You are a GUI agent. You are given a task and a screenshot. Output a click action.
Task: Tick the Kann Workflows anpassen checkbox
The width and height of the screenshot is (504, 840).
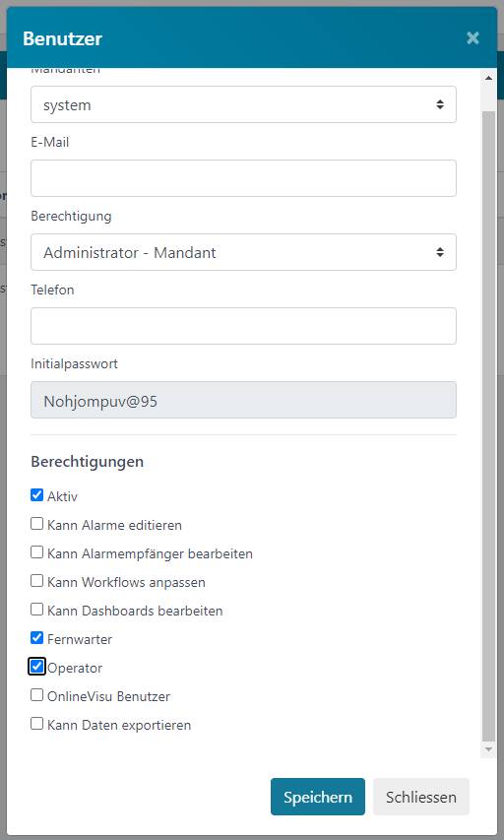(36, 581)
